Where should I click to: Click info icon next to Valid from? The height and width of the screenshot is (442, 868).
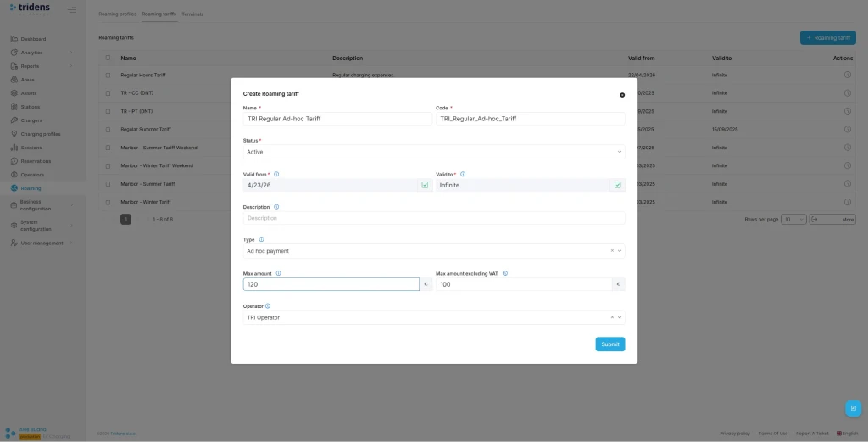pyautogui.click(x=276, y=174)
